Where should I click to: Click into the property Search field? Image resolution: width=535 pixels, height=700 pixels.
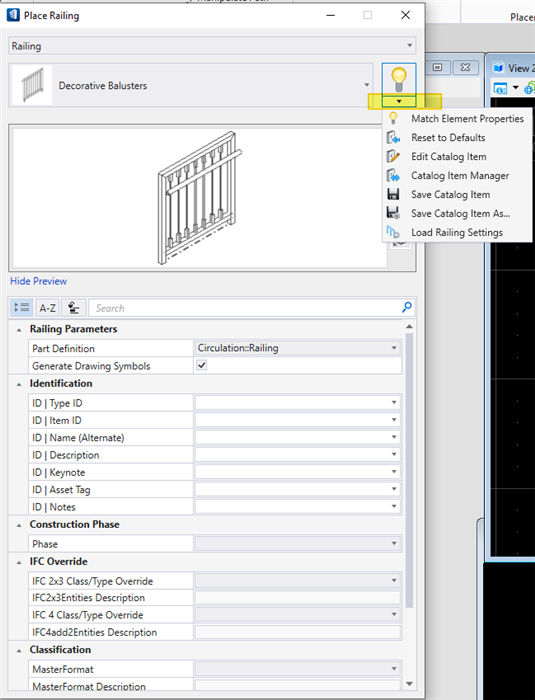coord(245,308)
